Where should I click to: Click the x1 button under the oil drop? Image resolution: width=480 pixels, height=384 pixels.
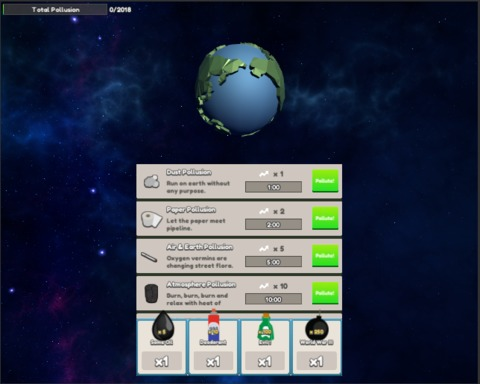tap(162, 361)
